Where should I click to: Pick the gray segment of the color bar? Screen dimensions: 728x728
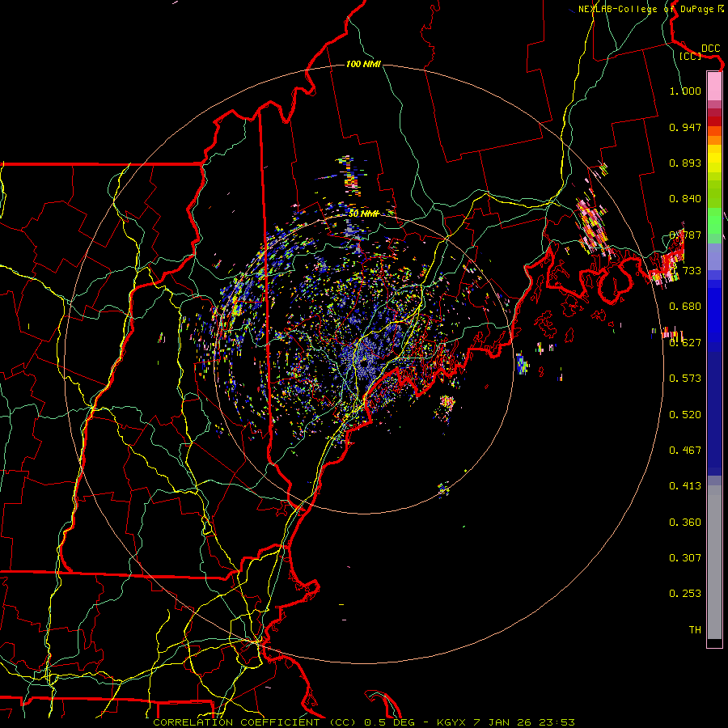714,562
